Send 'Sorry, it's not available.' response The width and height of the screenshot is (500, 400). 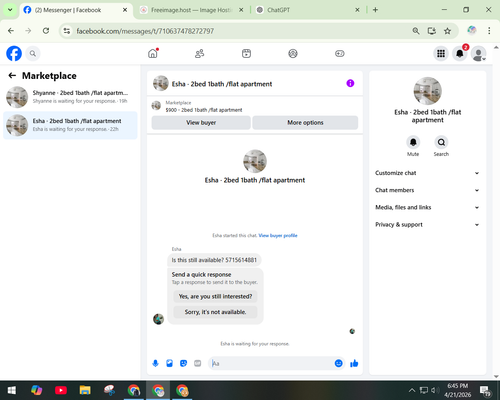215,312
